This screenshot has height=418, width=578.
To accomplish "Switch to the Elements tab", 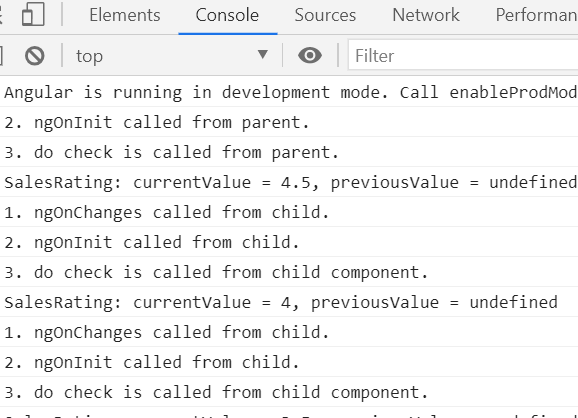I will point(125,15).
